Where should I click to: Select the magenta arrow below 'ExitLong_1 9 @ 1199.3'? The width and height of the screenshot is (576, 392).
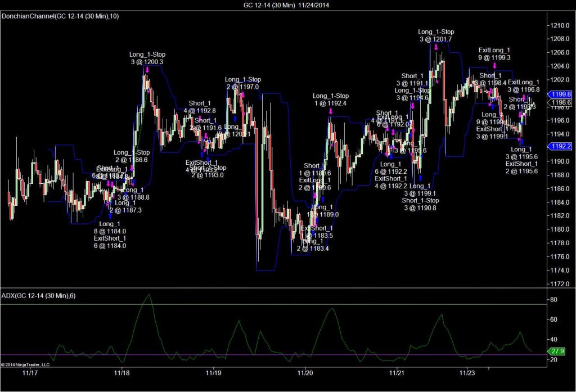(494, 65)
